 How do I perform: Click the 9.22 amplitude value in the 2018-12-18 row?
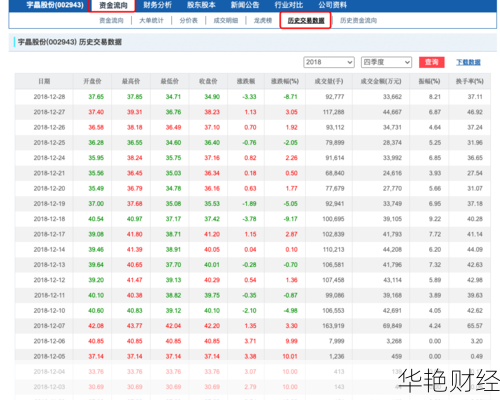coord(435,219)
